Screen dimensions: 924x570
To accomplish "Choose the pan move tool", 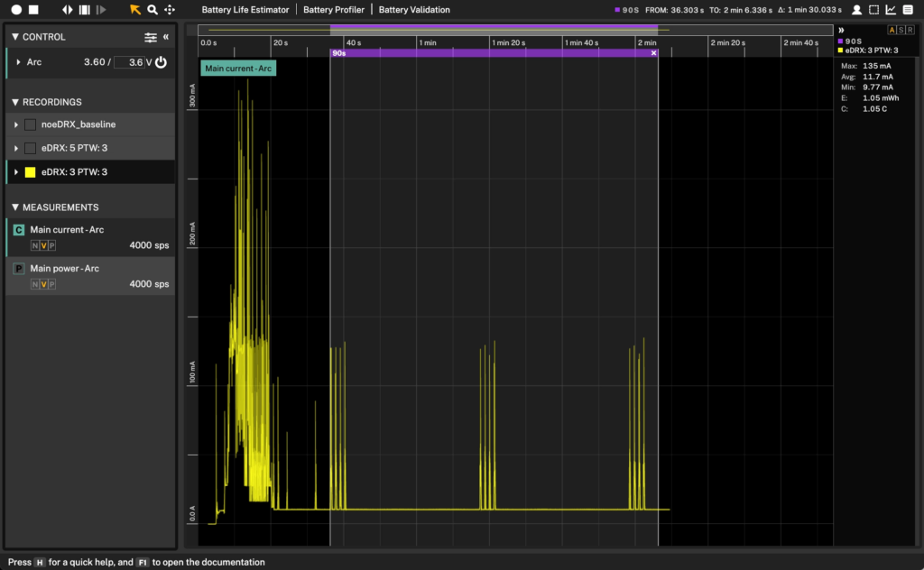I will (x=170, y=10).
